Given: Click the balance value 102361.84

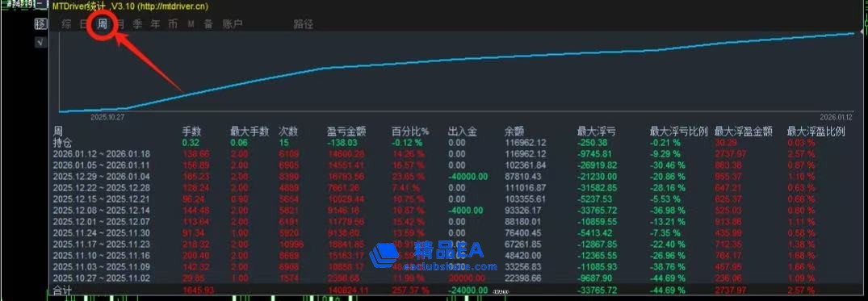Looking at the screenshot, I should coord(526,165).
